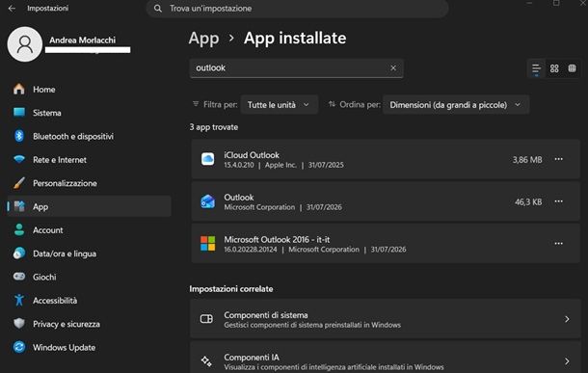Open the Data/ora e lingua globe icon
Screen dimensions: 588x373
point(19,253)
